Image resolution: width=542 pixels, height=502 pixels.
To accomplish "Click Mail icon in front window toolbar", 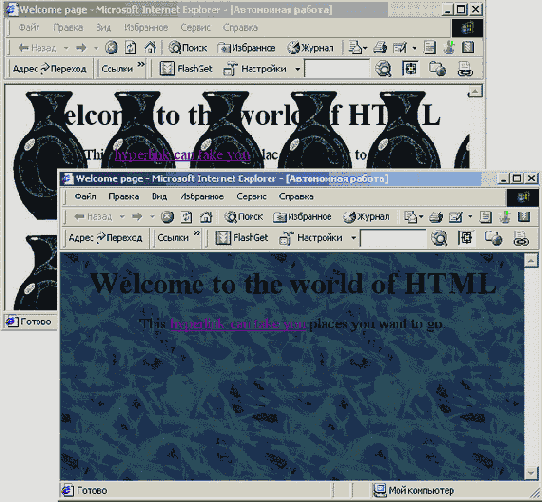I will click(x=411, y=217).
